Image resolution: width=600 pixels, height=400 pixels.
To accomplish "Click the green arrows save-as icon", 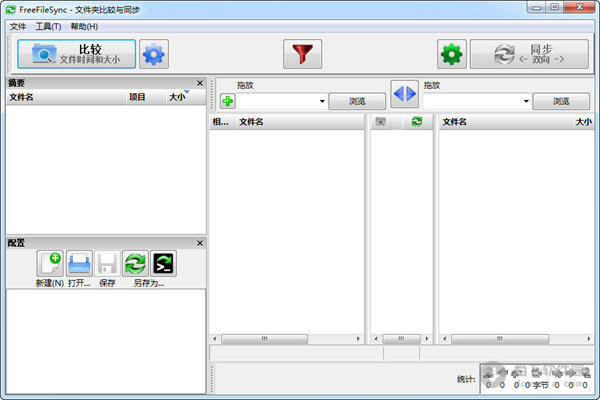I will click(x=135, y=264).
